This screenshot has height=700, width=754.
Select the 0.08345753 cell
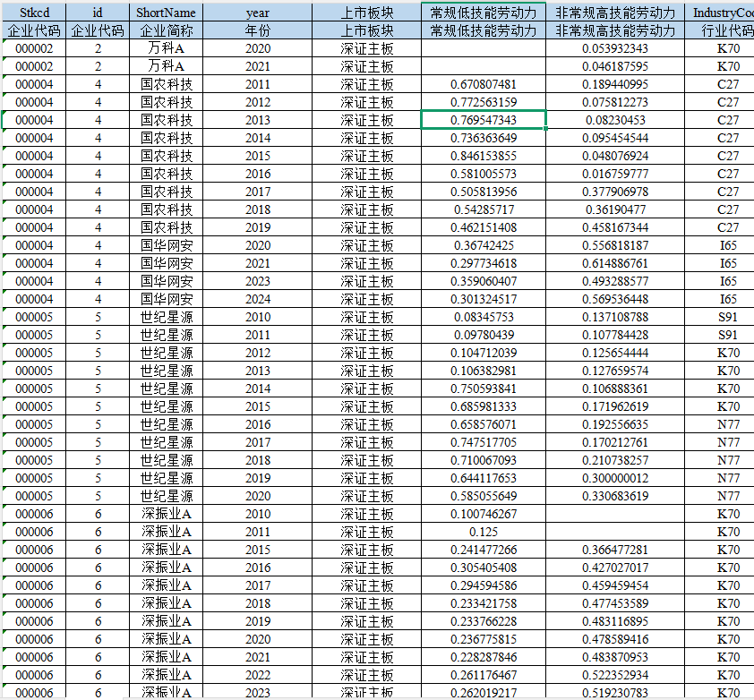click(x=484, y=317)
